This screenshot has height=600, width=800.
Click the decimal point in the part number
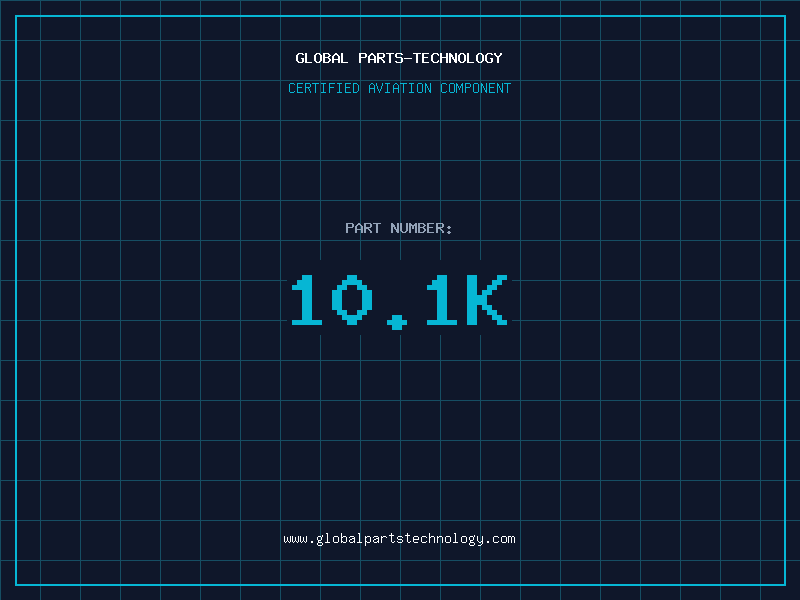tap(398, 321)
